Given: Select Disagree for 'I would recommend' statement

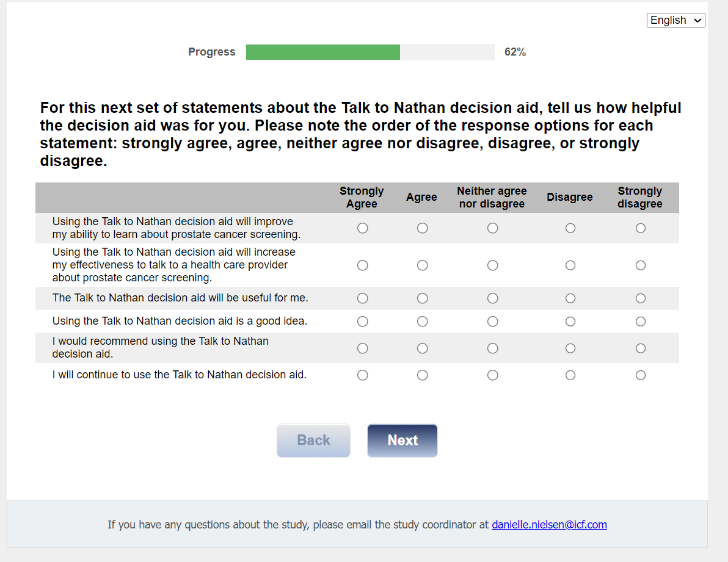Looking at the screenshot, I should click(570, 348).
